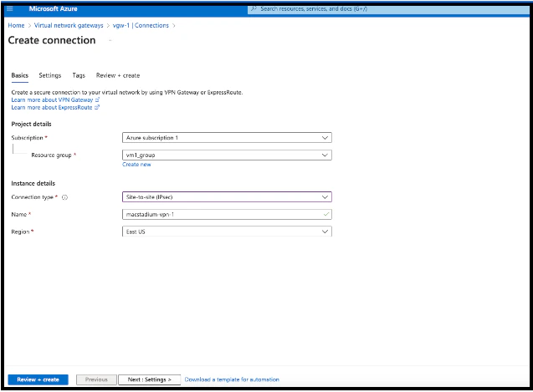Image resolution: width=533 pixels, height=392 pixels.
Task: Click the Name field macstadium-vpn-1
Action: pyautogui.click(x=227, y=214)
